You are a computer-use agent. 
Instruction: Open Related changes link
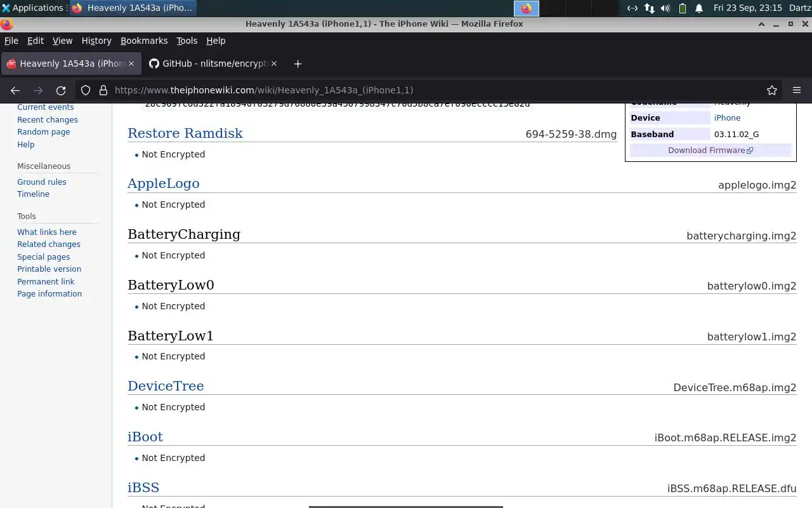pos(49,244)
